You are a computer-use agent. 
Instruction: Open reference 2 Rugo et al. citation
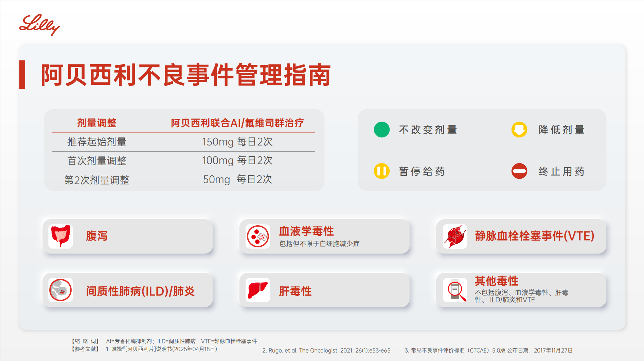(326, 350)
